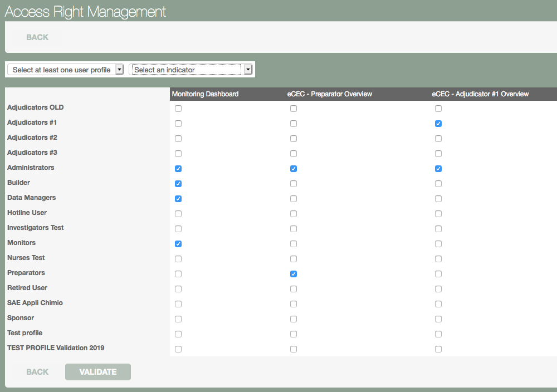
Task: Check Monitoring Dashboard for Adjudicators OLD
Action: click(178, 109)
